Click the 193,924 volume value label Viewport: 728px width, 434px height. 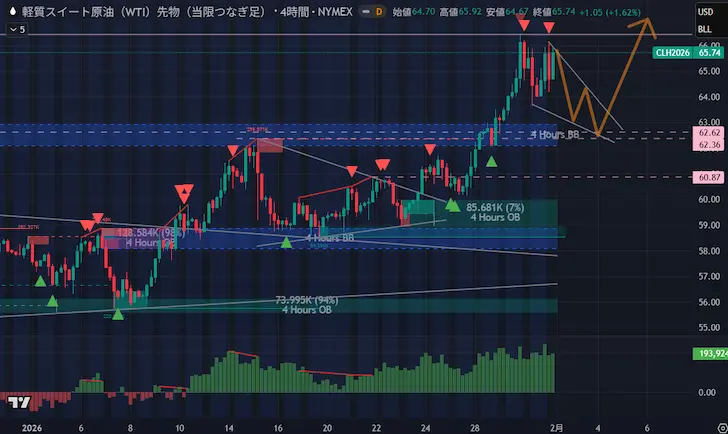pos(709,354)
